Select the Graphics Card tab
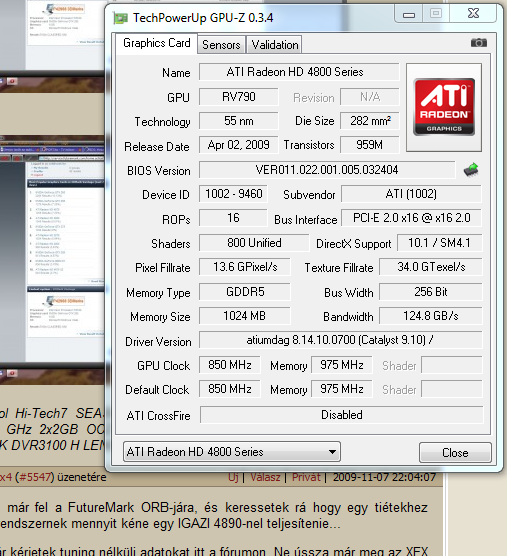 tap(157, 43)
